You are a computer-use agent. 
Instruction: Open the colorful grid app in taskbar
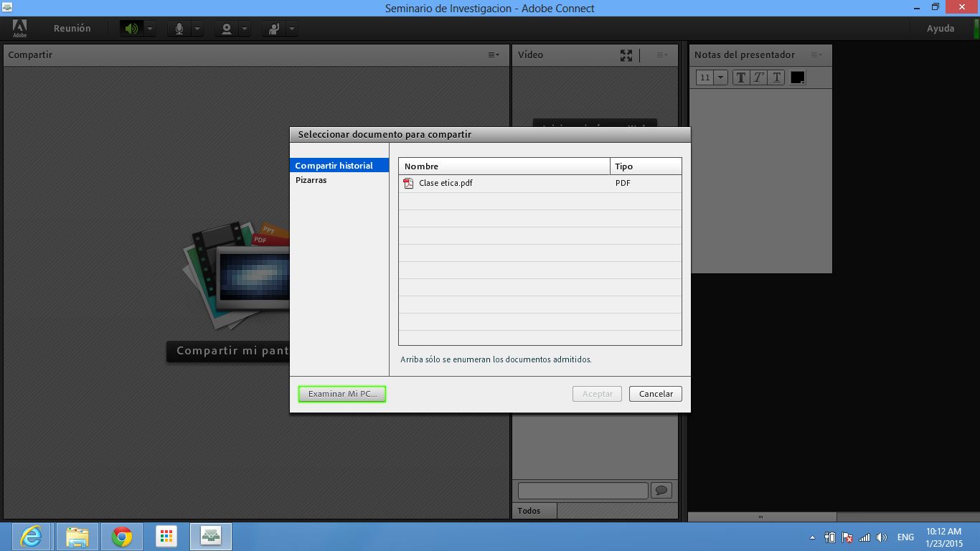pos(166,537)
